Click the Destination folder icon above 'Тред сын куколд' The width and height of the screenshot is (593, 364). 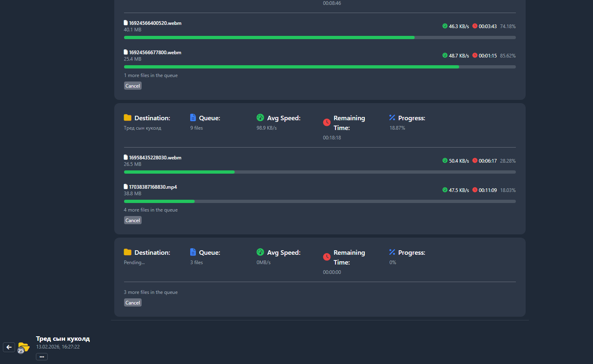[128, 118]
